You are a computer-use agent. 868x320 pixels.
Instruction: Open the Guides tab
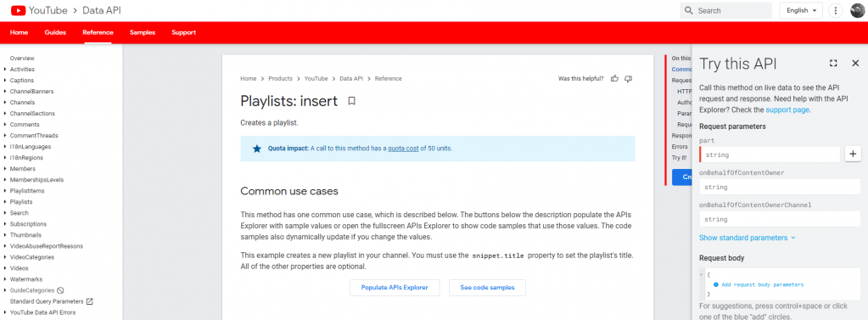click(55, 32)
